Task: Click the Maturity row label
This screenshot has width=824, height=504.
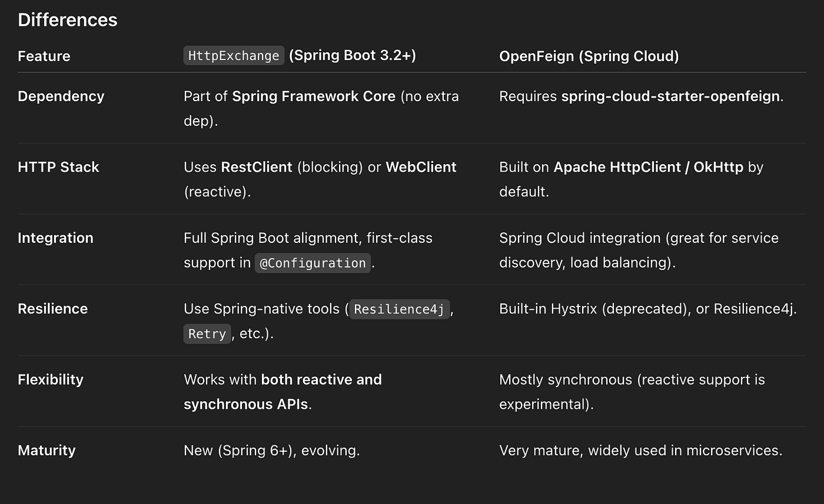Action: (46, 450)
